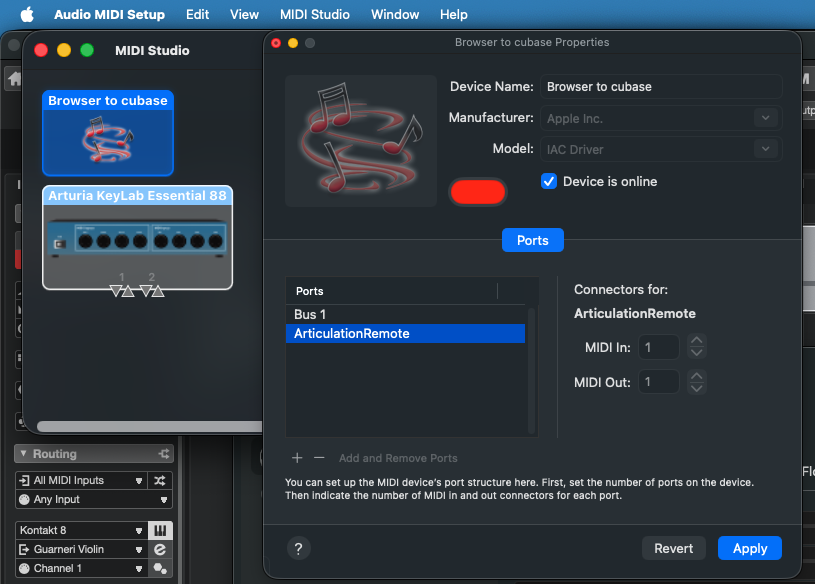Click the shuffle icon beside All MIDI Inputs
This screenshot has height=584, width=815.
coord(160,481)
